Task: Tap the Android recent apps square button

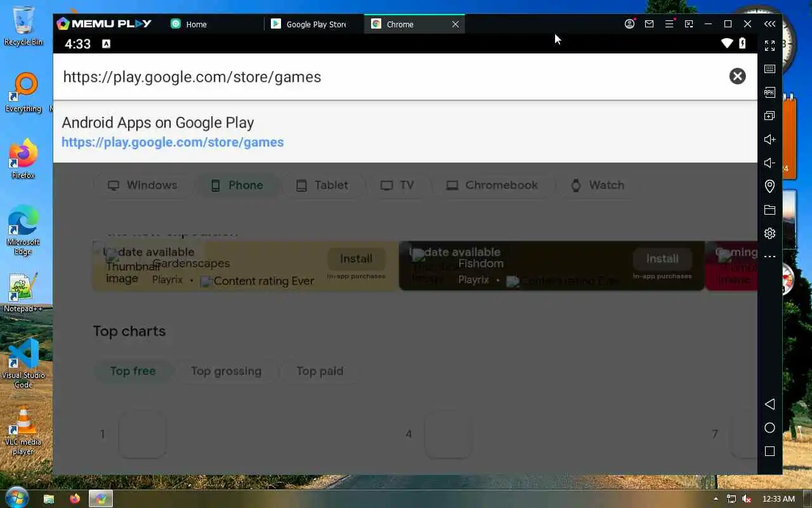Action: [769, 451]
